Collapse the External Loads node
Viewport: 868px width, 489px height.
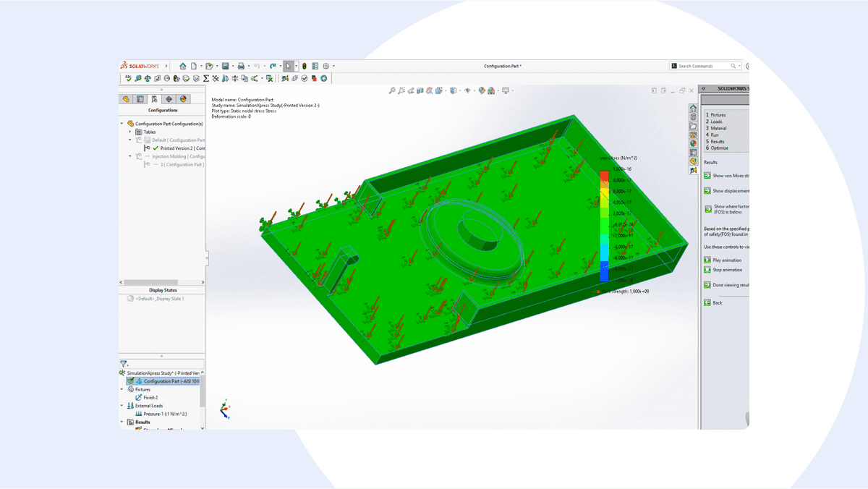[122, 406]
